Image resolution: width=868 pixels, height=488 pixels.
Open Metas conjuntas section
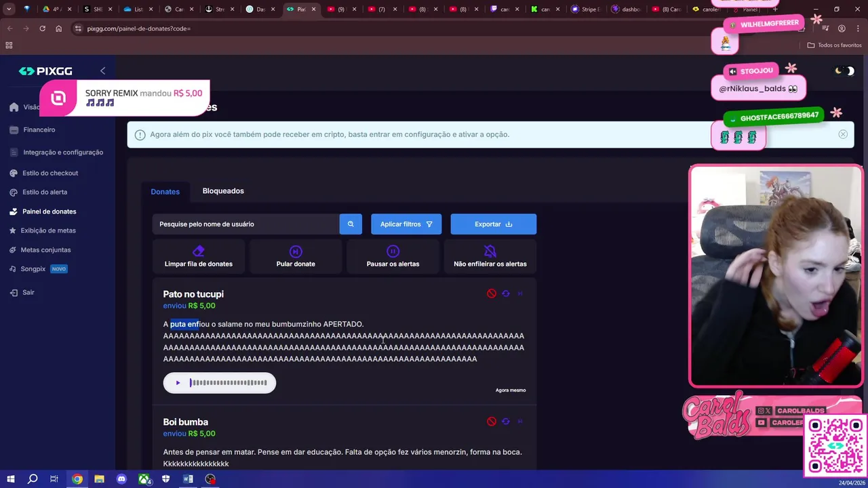pyautogui.click(x=45, y=250)
